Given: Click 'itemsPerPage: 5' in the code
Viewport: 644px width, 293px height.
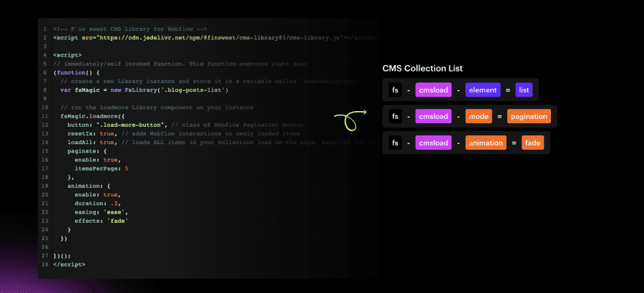Looking at the screenshot, I should [102, 168].
